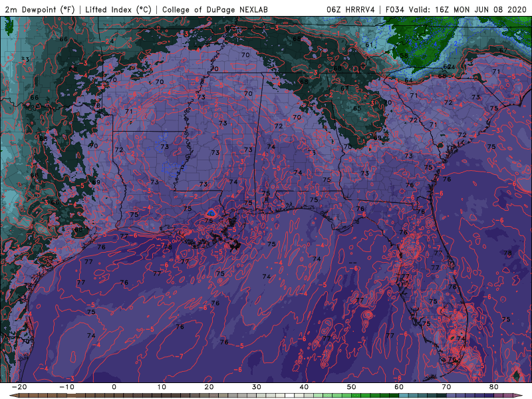This screenshot has height=399, width=532.
Task: Click the 40 label on the color scale
Action: point(304,387)
